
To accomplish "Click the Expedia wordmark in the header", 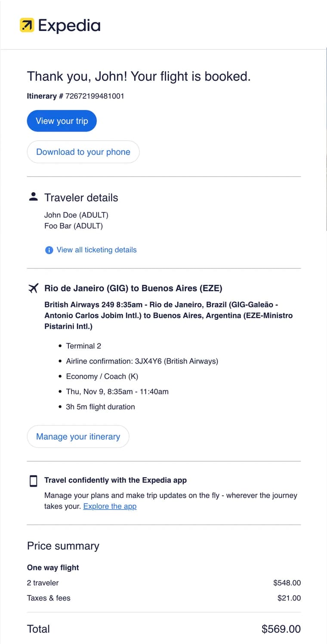I will point(69,26).
